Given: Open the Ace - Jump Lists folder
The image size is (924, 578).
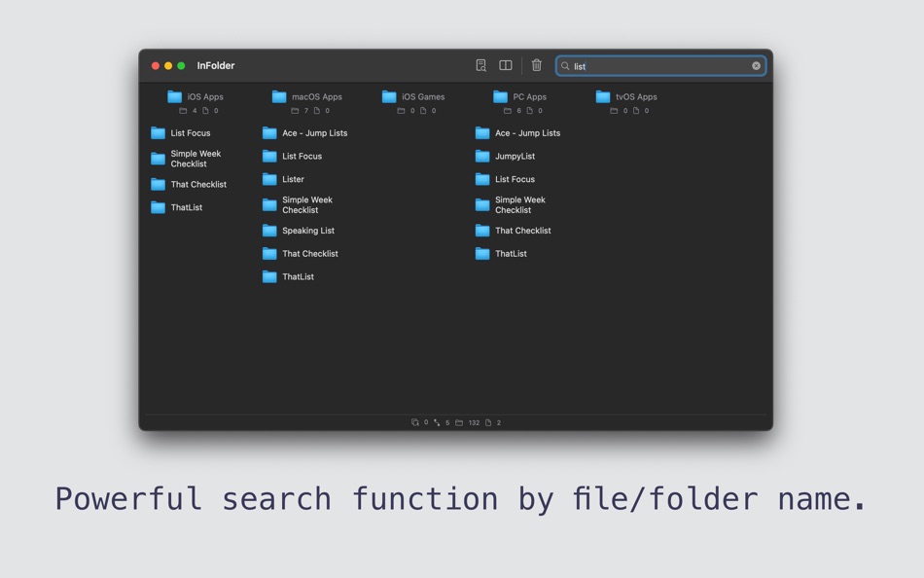Looking at the screenshot, I should [315, 133].
